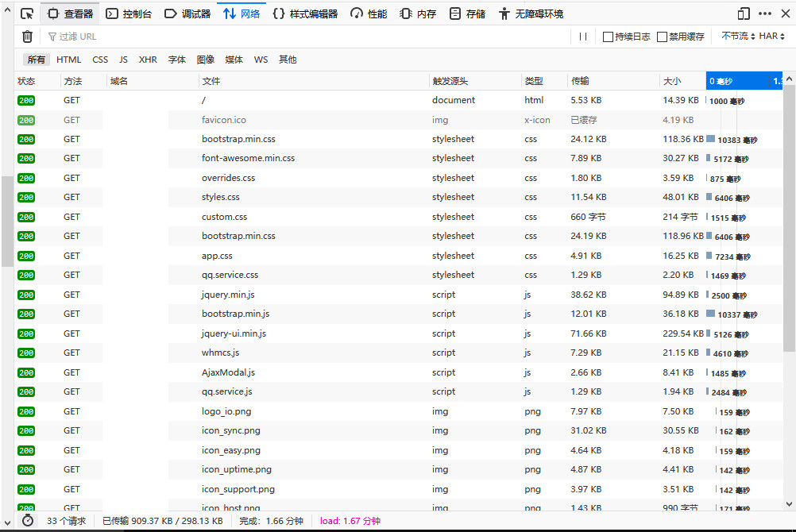This screenshot has width=796, height=532.
Task: Open the Storage (存储) panel
Action: point(467,13)
